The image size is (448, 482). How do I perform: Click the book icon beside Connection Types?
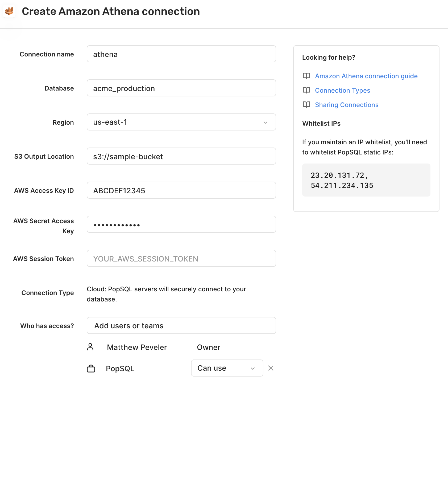pos(306,90)
